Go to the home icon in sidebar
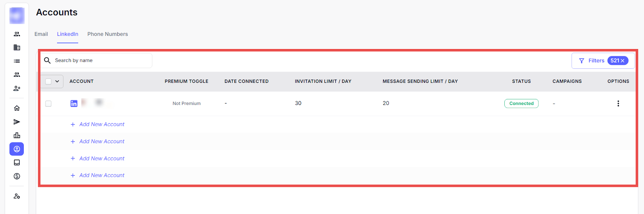Screen dimensions: 644x214 pos(17,108)
